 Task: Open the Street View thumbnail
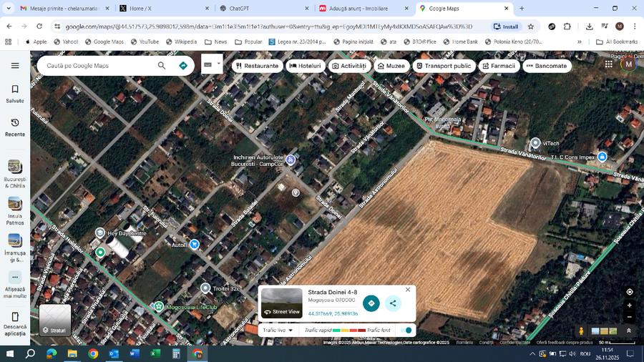[x=281, y=303]
